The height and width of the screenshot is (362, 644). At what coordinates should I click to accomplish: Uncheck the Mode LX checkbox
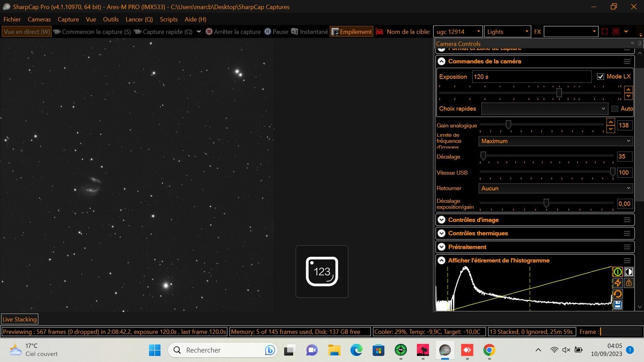(601, 76)
